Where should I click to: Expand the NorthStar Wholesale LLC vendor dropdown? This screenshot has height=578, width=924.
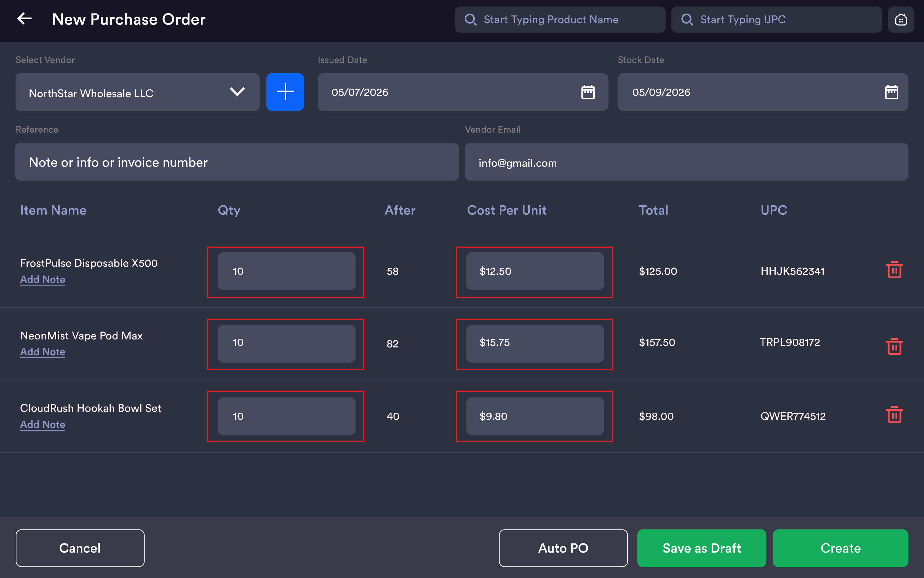tap(138, 92)
